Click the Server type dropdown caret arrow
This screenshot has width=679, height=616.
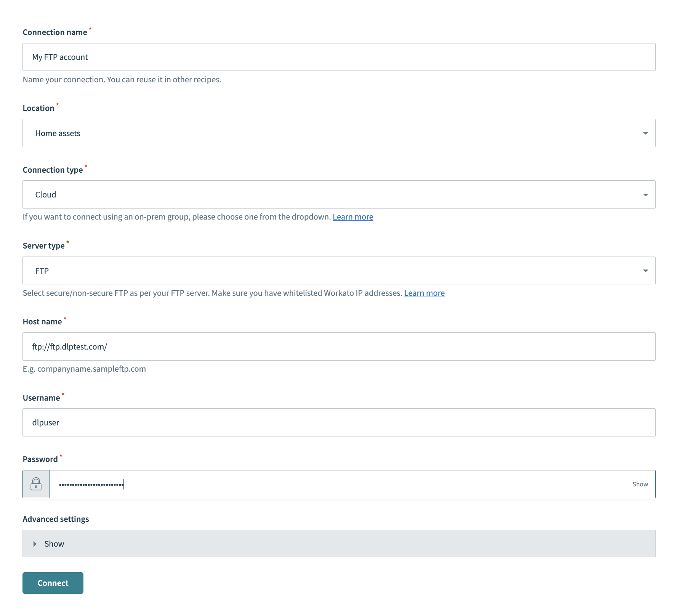tap(645, 271)
